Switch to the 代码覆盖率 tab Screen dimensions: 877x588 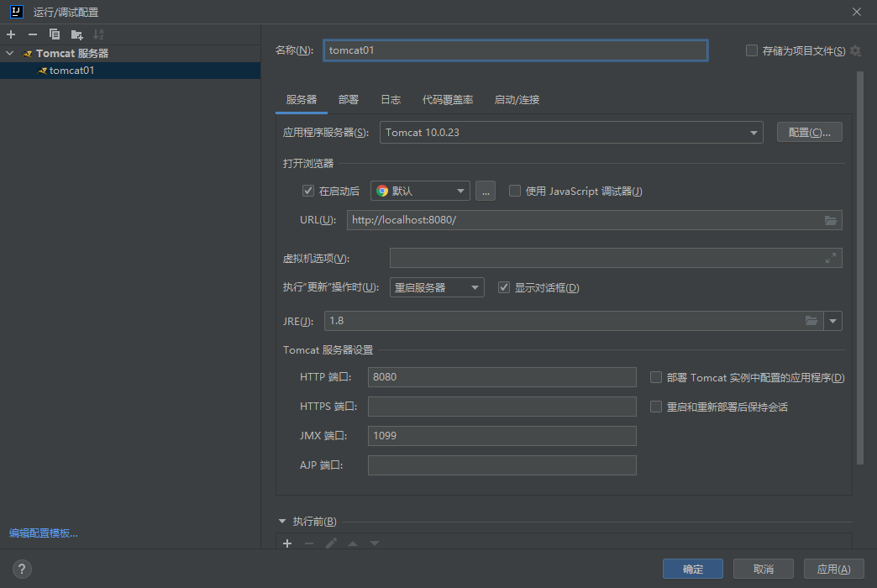[448, 100]
